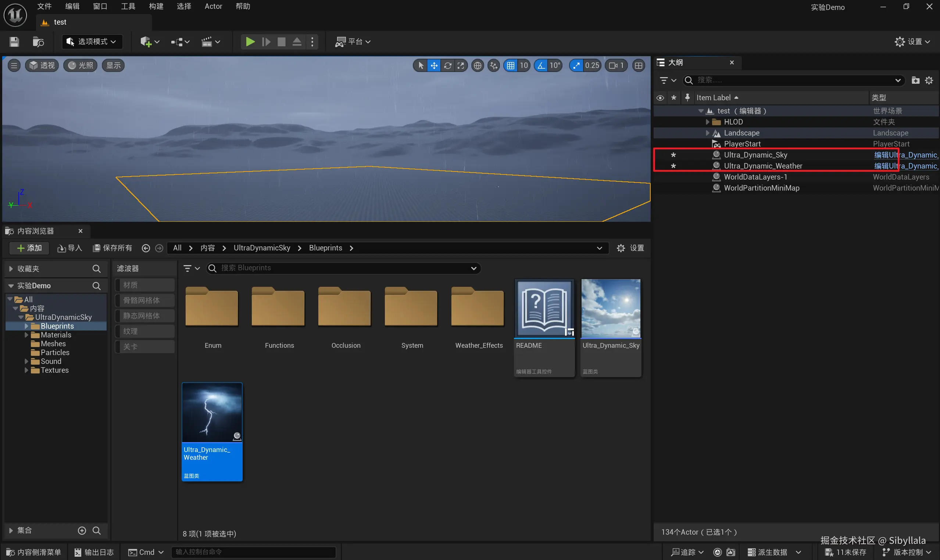The image size is (940, 560).
Task: Open the add actor quick menu icon
Action: coord(146,41)
